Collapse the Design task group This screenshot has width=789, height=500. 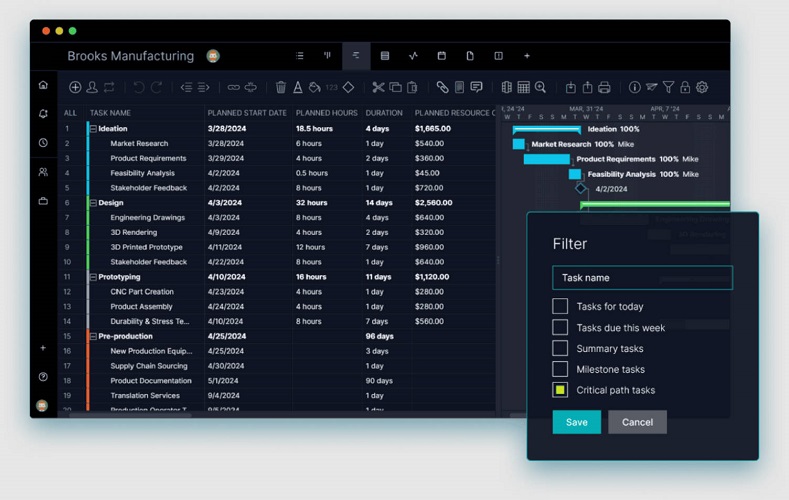pos(94,203)
